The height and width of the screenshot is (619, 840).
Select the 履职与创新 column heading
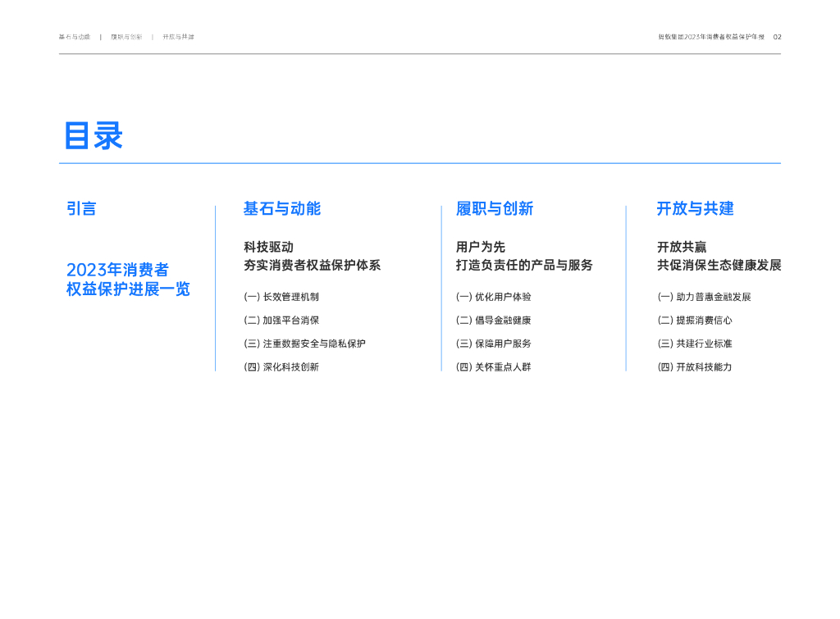point(495,208)
